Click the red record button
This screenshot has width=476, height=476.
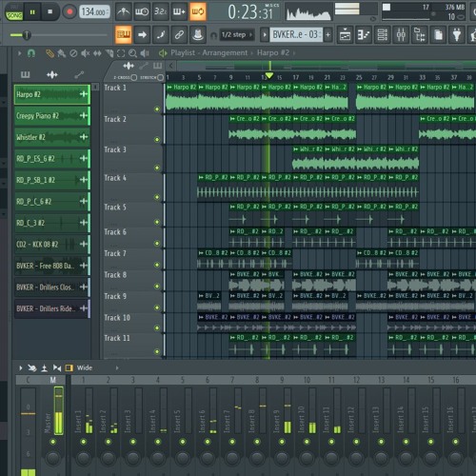tap(69, 12)
